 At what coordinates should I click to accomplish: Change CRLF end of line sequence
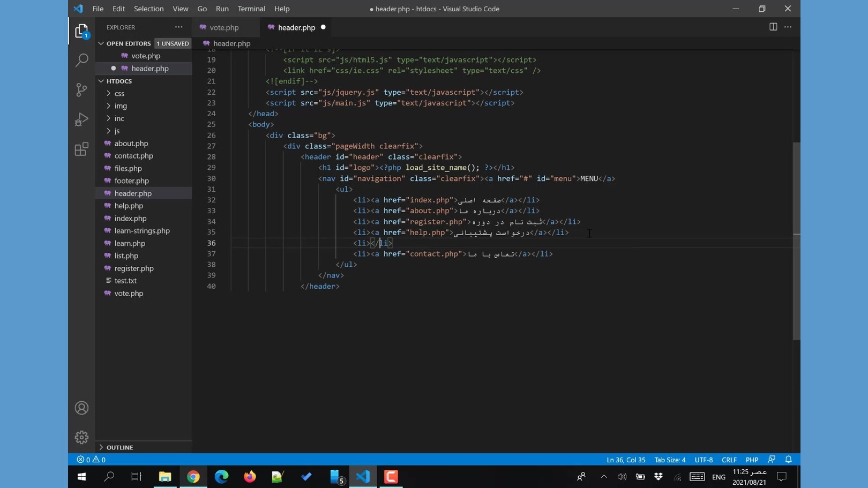[729, 460]
